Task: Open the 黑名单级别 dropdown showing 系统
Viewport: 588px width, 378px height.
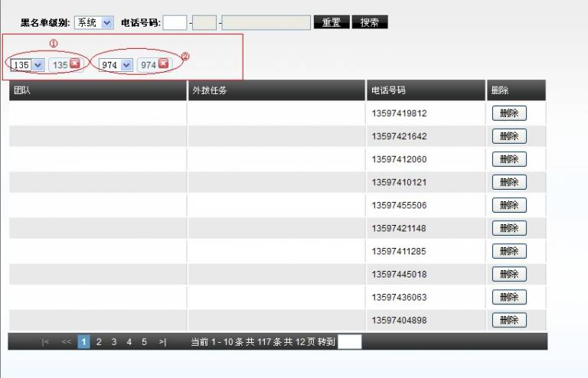Action: 94,23
